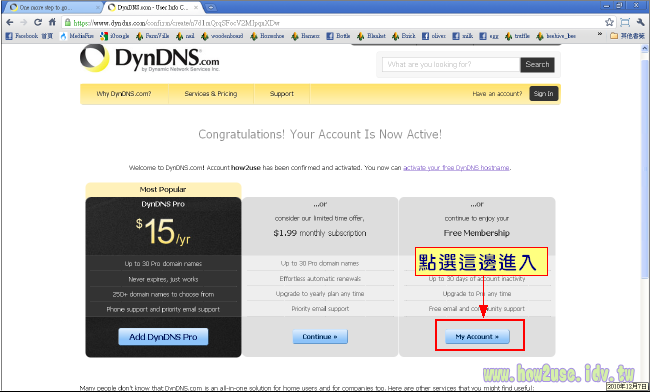Open the page menu icon beside the star
Image resolution: width=650 pixels, height=392 pixels.
click(x=625, y=22)
